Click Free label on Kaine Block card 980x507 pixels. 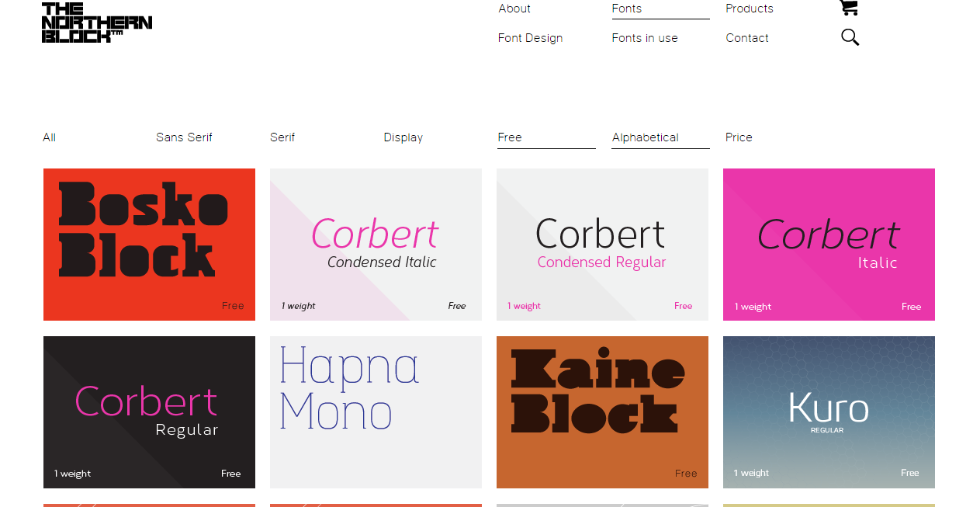tap(686, 474)
